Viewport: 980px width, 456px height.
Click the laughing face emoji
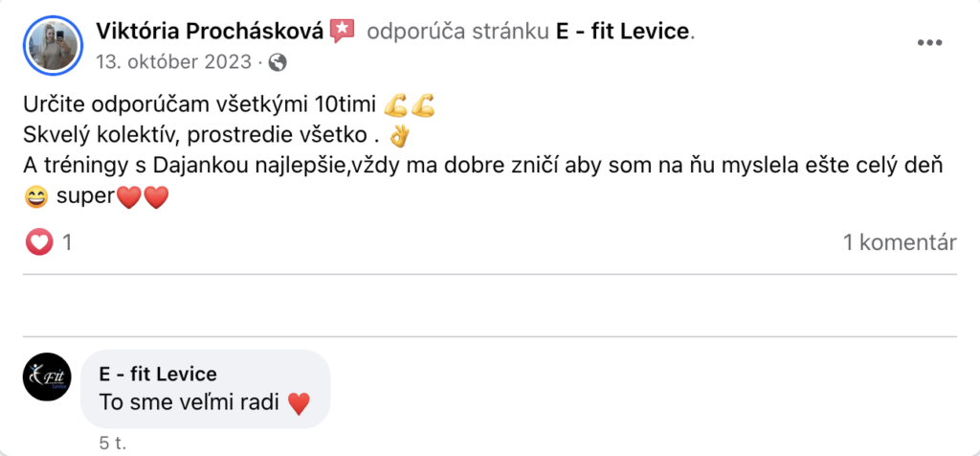[x=35, y=198]
